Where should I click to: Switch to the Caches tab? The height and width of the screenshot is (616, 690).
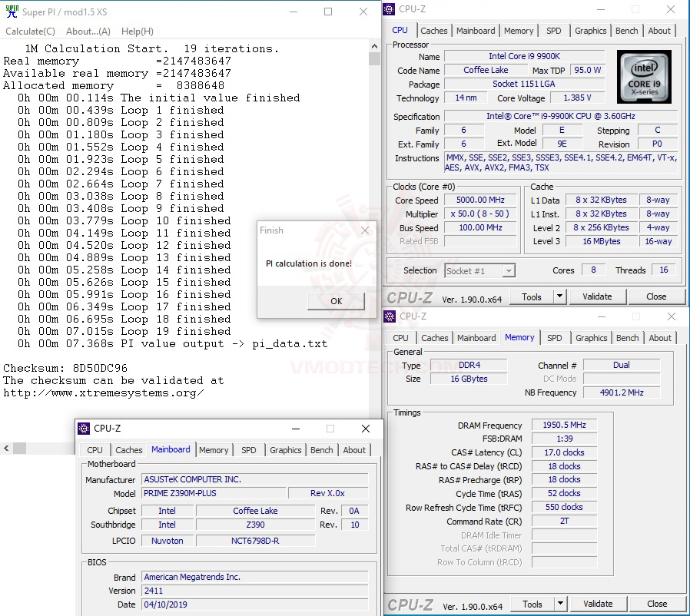(x=434, y=30)
